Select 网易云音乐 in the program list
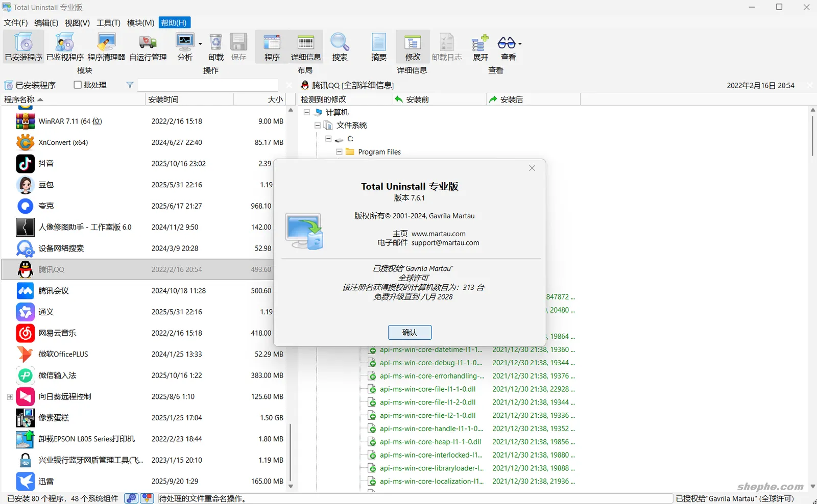The width and height of the screenshot is (817, 504). 57,333
